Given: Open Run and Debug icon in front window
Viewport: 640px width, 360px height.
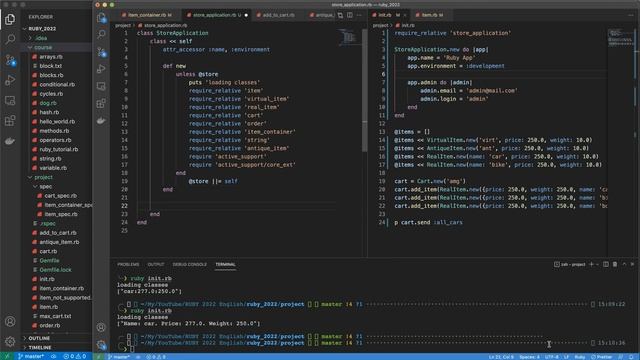Looking at the screenshot, I should coord(101,69).
